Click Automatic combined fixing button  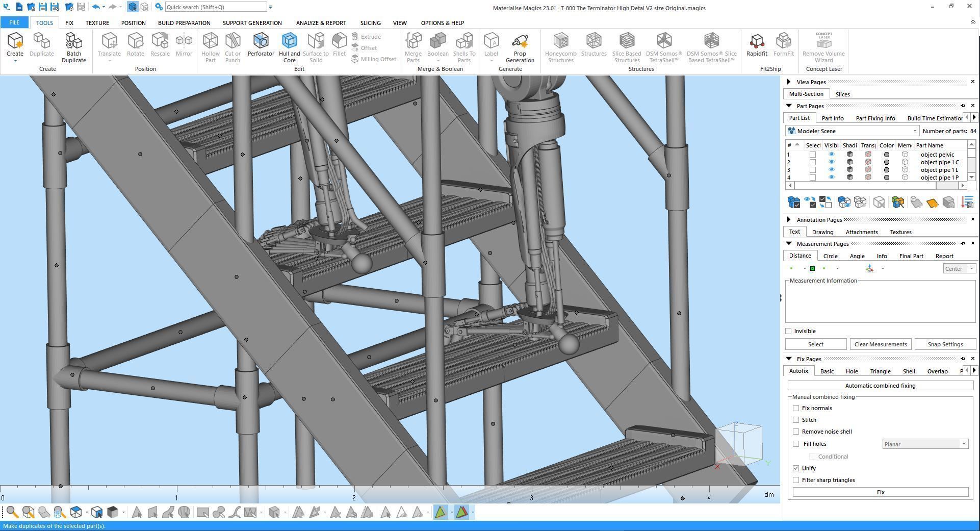point(880,386)
